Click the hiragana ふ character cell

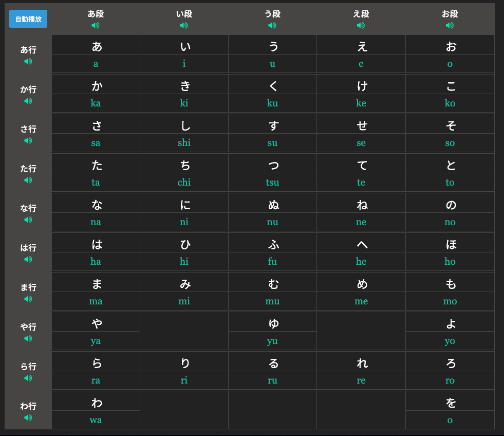(x=273, y=244)
